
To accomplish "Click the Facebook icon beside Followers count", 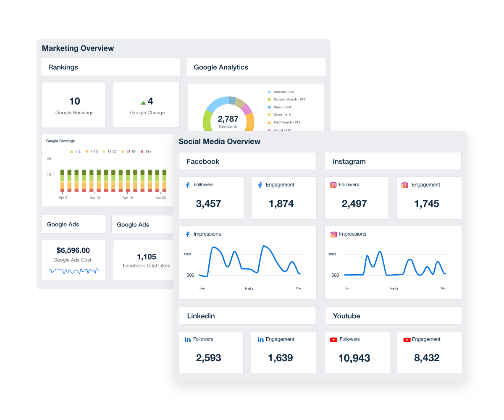I will click(x=187, y=185).
